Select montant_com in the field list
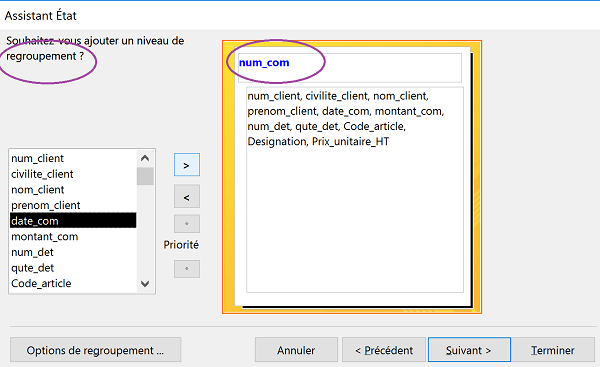Image resolution: width=600 pixels, height=367 pixels. click(73, 237)
